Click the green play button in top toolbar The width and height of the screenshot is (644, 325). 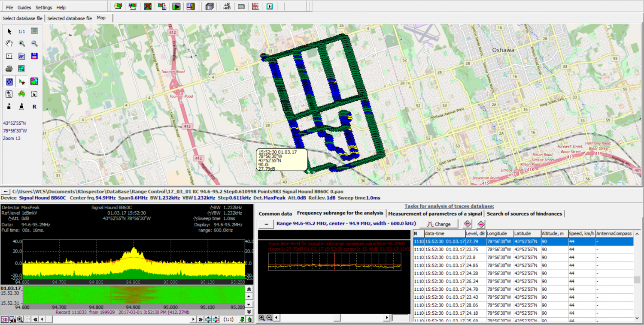pos(176,6)
